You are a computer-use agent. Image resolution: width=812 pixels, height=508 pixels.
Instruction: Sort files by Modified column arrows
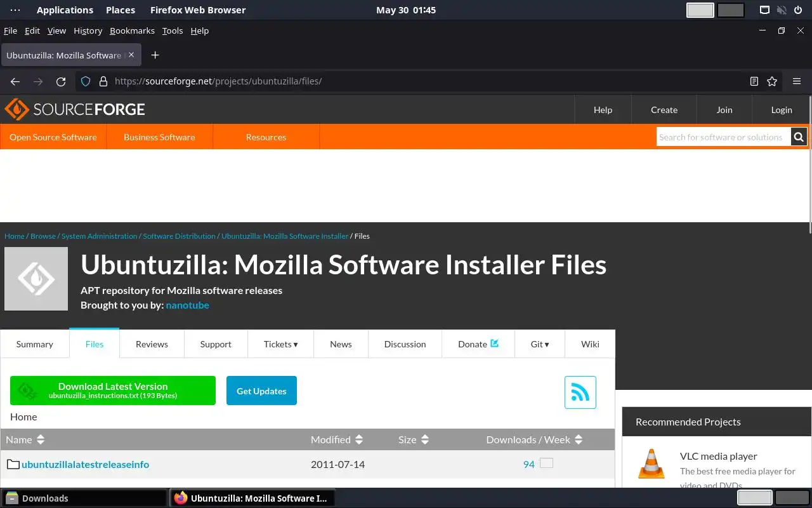[x=359, y=439]
